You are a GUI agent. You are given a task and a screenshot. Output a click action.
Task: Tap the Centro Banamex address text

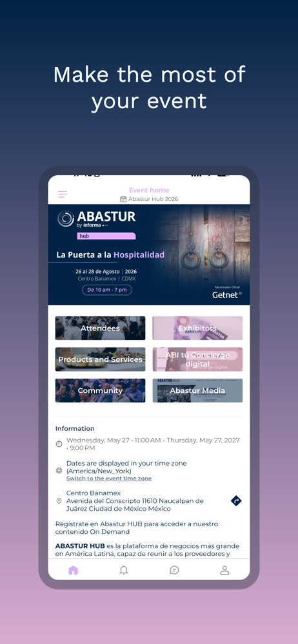135,501
